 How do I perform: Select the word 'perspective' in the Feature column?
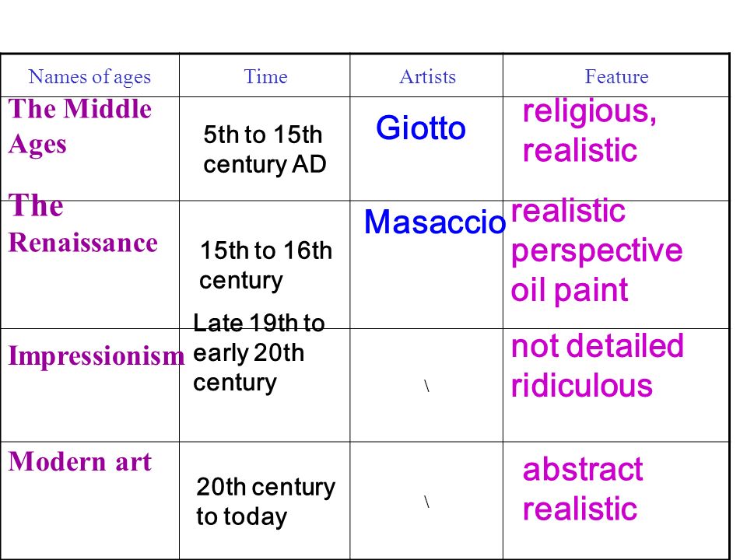click(597, 251)
